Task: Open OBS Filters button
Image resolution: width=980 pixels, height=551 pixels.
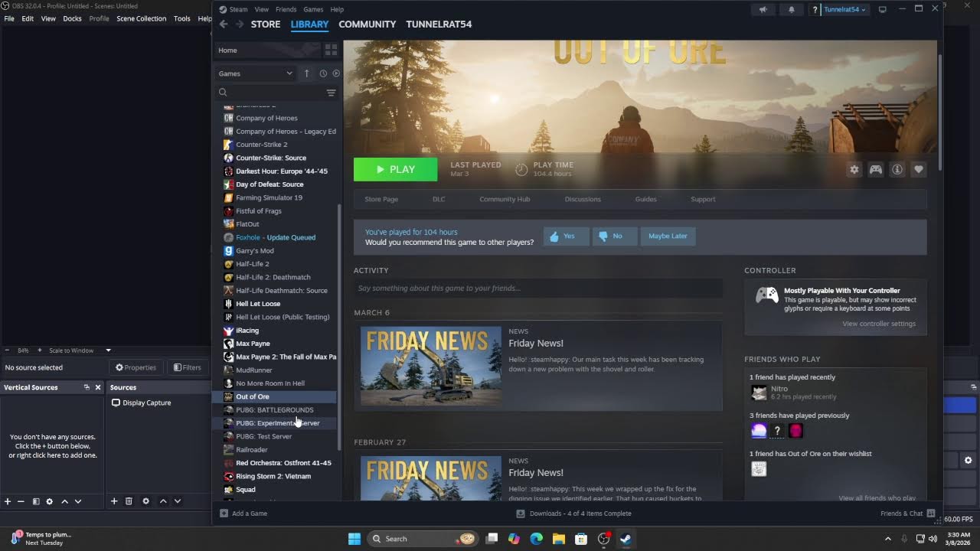Action: tap(187, 367)
